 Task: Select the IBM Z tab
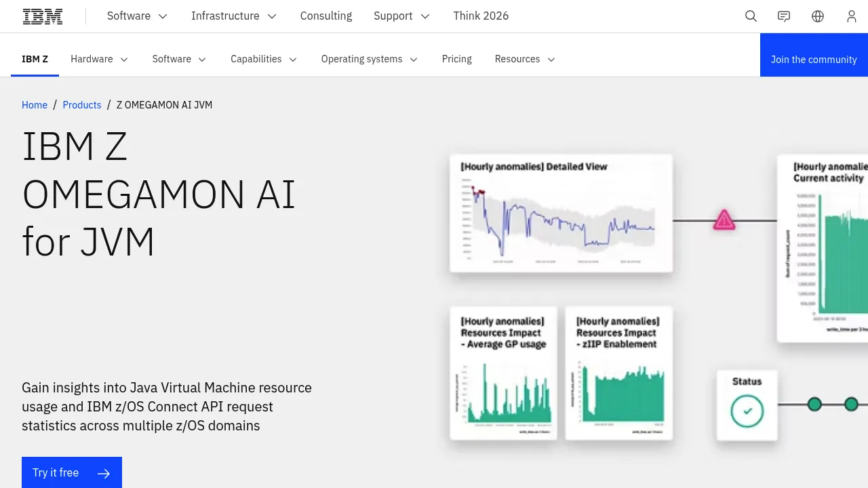tap(35, 60)
